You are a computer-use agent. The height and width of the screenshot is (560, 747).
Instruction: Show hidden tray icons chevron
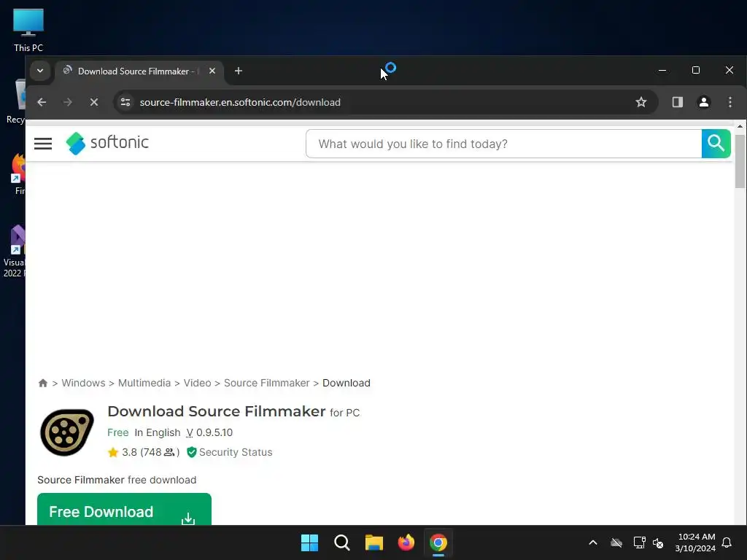coord(592,542)
